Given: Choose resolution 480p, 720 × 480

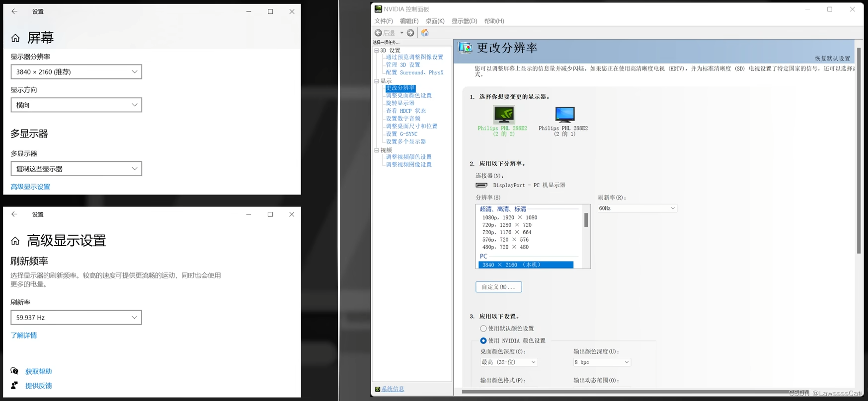Looking at the screenshot, I should tap(505, 247).
